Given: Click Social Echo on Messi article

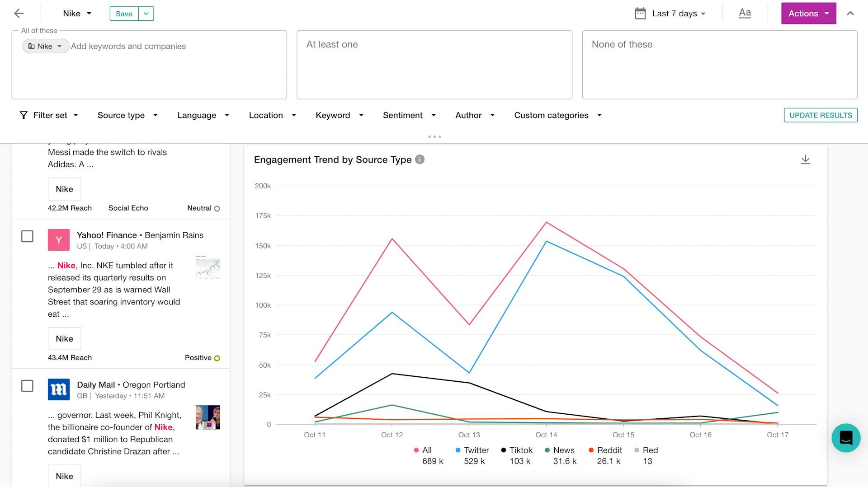Looking at the screenshot, I should [x=128, y=208].
